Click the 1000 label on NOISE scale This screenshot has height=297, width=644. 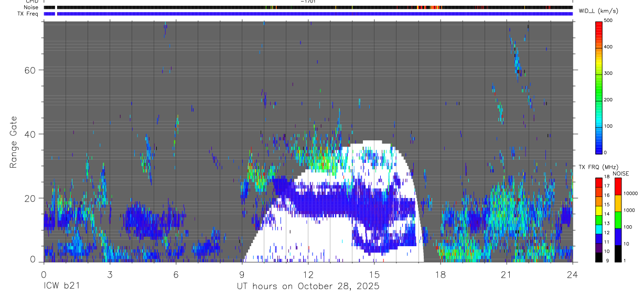(629, 210)
